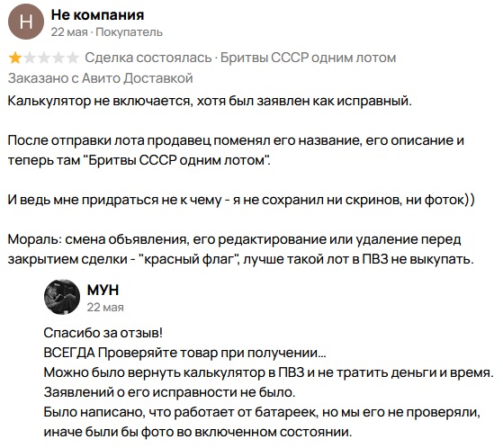503x448 pixels.
Task: Click the fourth gray rating star
Action: coord(58,58)
